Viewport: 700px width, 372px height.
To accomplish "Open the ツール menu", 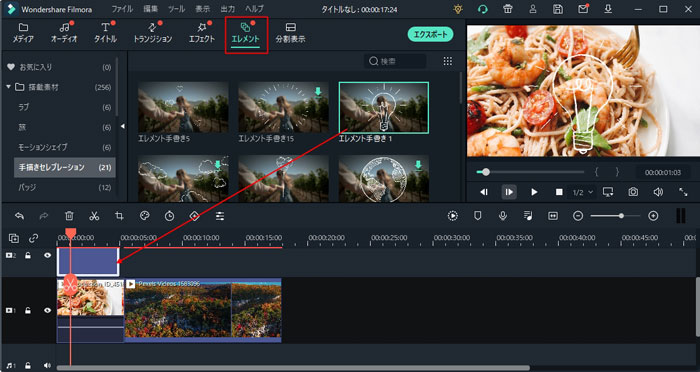I will point(177,9).
